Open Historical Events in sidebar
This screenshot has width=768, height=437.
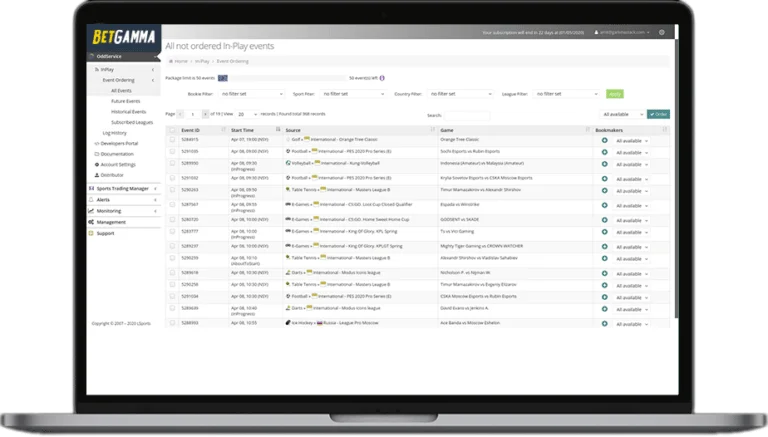128,112
